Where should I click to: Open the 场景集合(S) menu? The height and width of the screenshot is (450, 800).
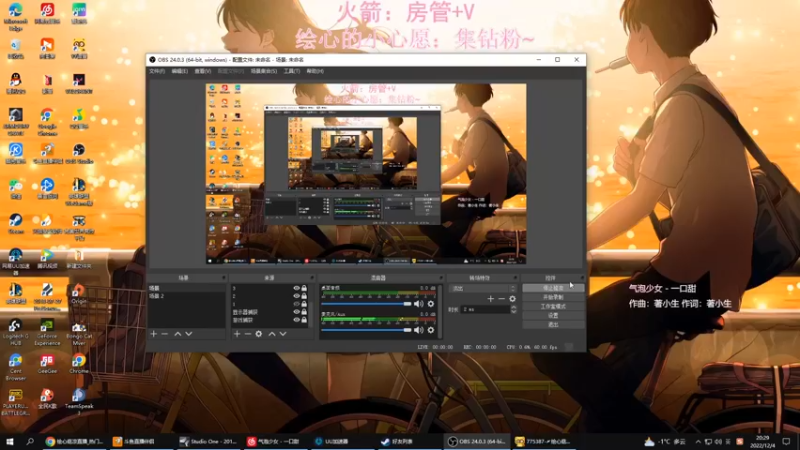coord(264,71)
